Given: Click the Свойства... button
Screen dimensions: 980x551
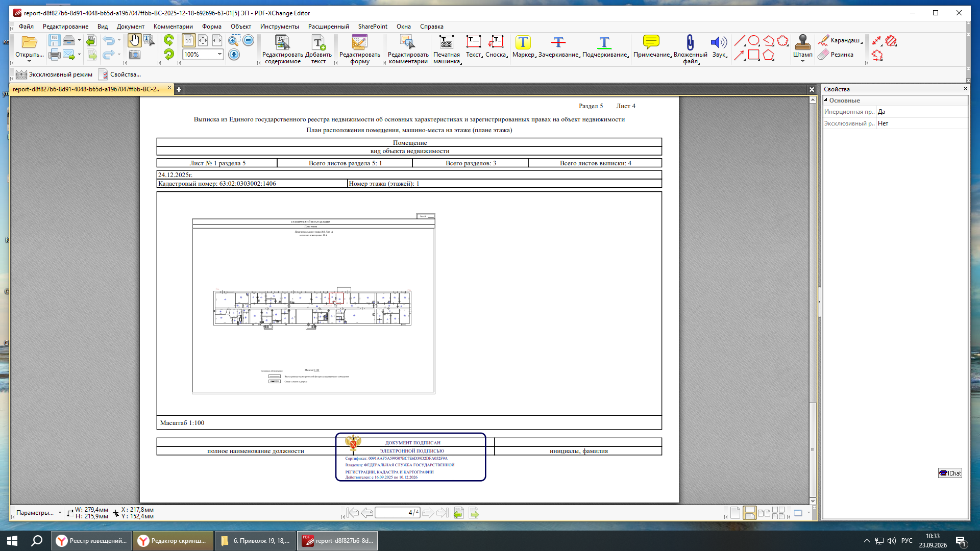Looking at the screenshot, I should pos(120,74).
